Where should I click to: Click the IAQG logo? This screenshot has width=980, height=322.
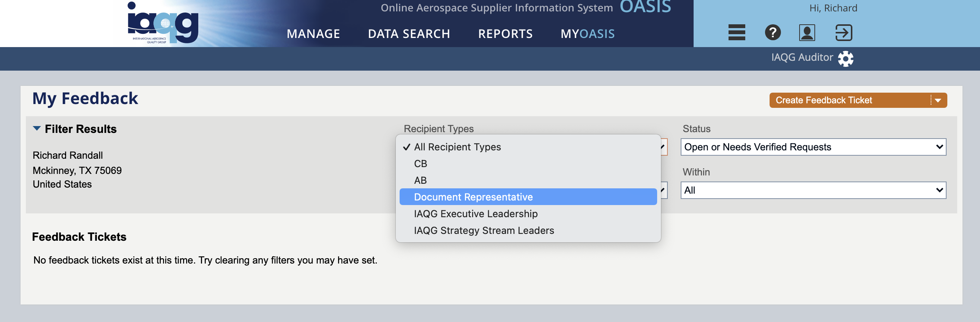click(163, 23)
